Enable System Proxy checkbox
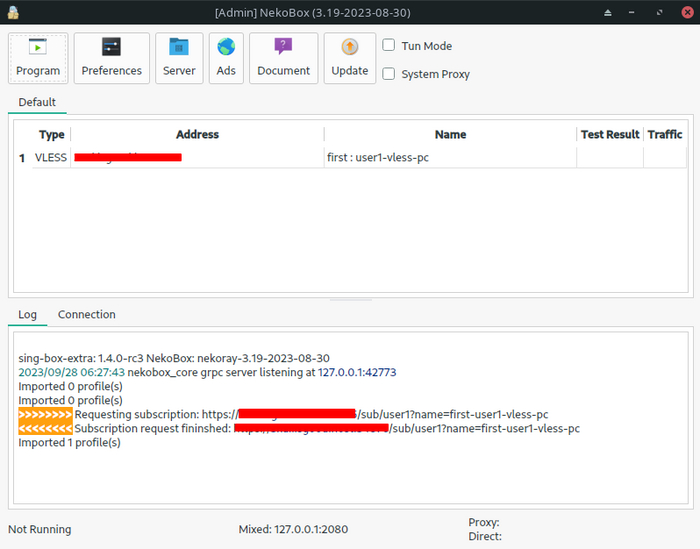Screen dimensions: 700x549 point(389,74)
